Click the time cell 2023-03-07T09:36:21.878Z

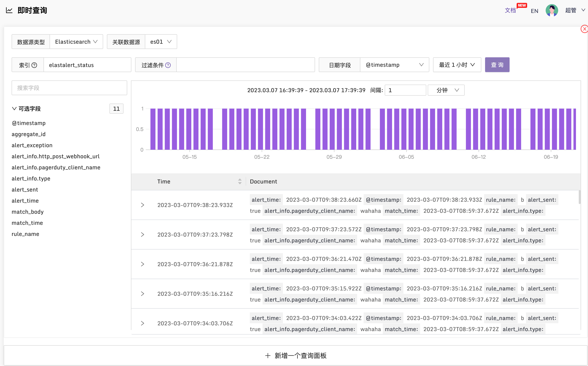(x=195, y=264)
